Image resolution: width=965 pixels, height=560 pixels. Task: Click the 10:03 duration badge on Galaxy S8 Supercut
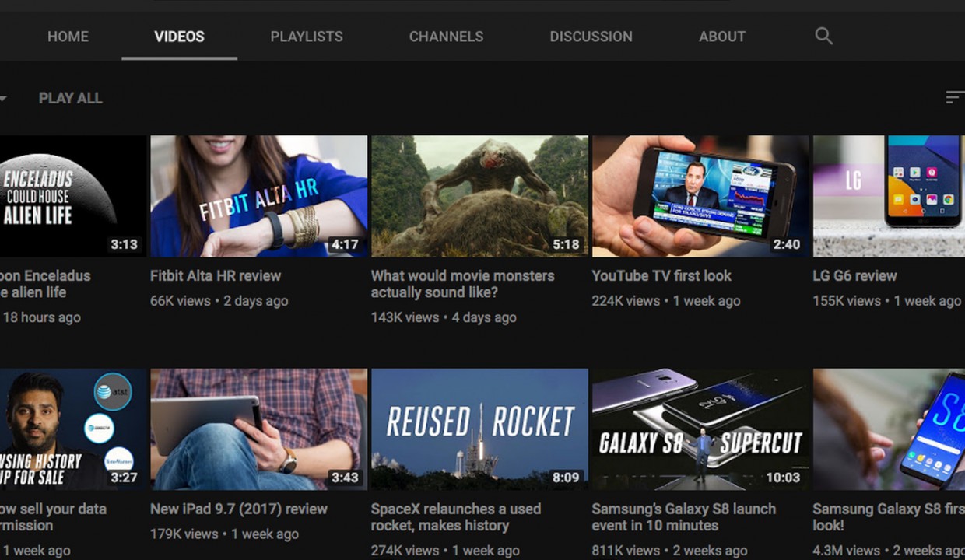[x=783, y=478]
